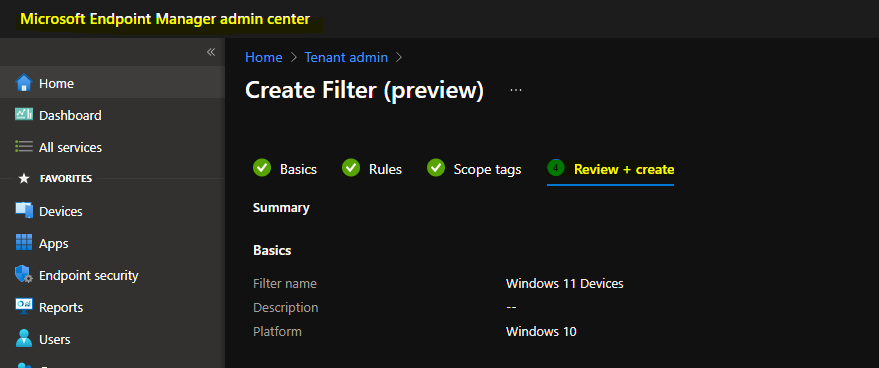879x368 pixels.
Task: Open Users in the sidebar
Action: tap(112, 339)
